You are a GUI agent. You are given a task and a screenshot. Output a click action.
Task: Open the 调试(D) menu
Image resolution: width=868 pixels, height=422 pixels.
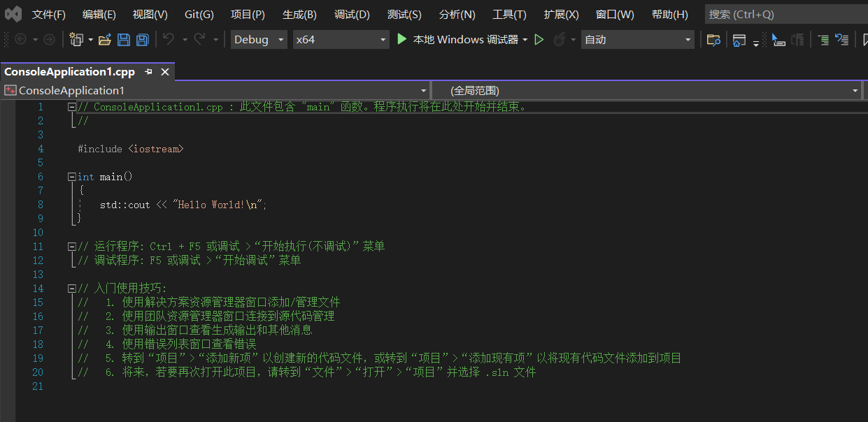351,13
